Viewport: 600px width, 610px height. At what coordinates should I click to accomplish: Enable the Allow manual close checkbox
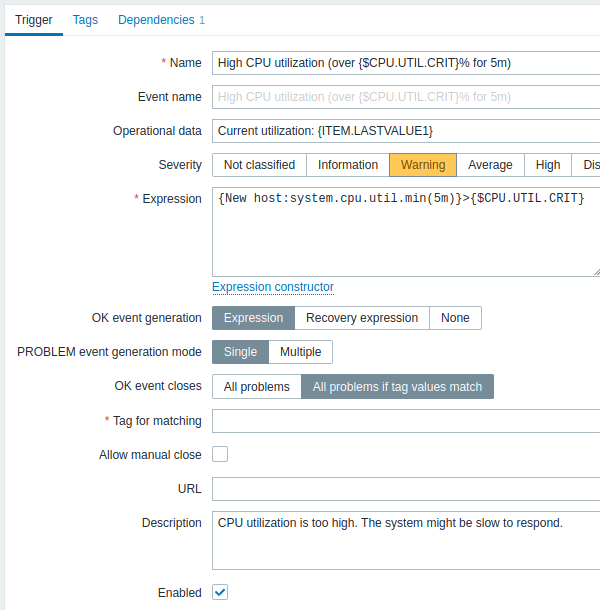point(220,454)
